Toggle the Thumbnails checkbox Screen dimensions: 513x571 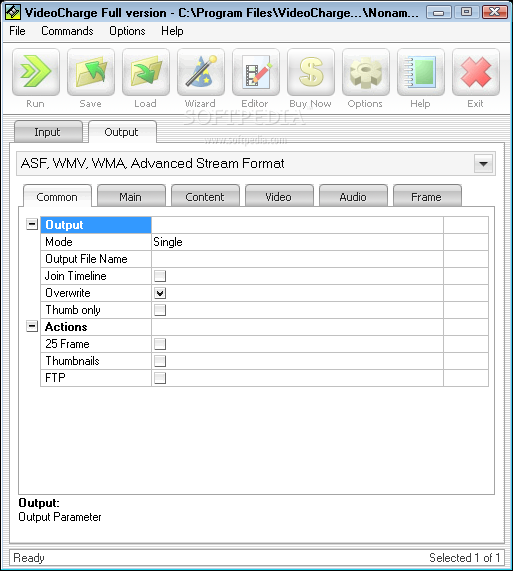pyautogui.click(x=160, y=361)
